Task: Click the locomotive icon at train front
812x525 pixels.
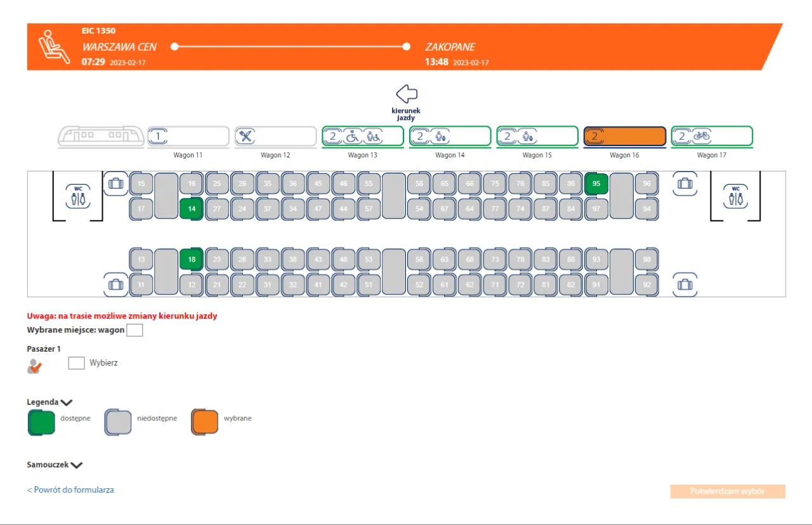Action: click(x=100, y=136)
